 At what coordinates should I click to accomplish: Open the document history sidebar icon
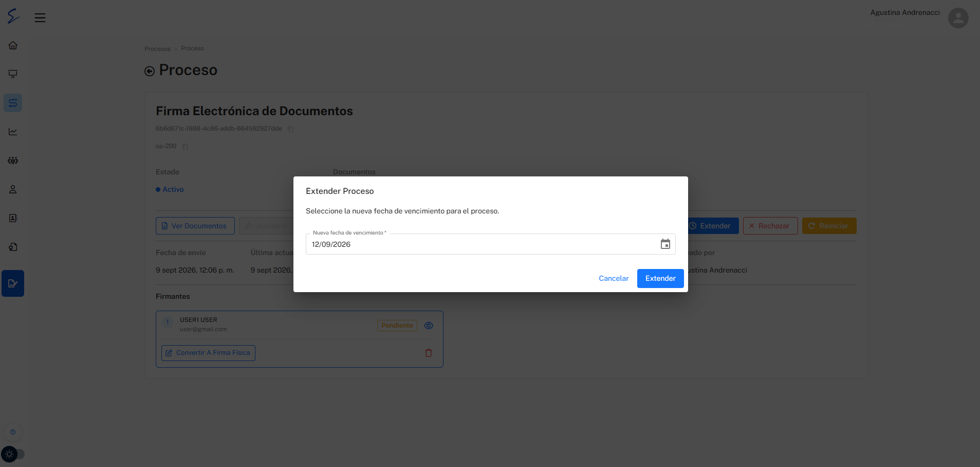(13, 247)
